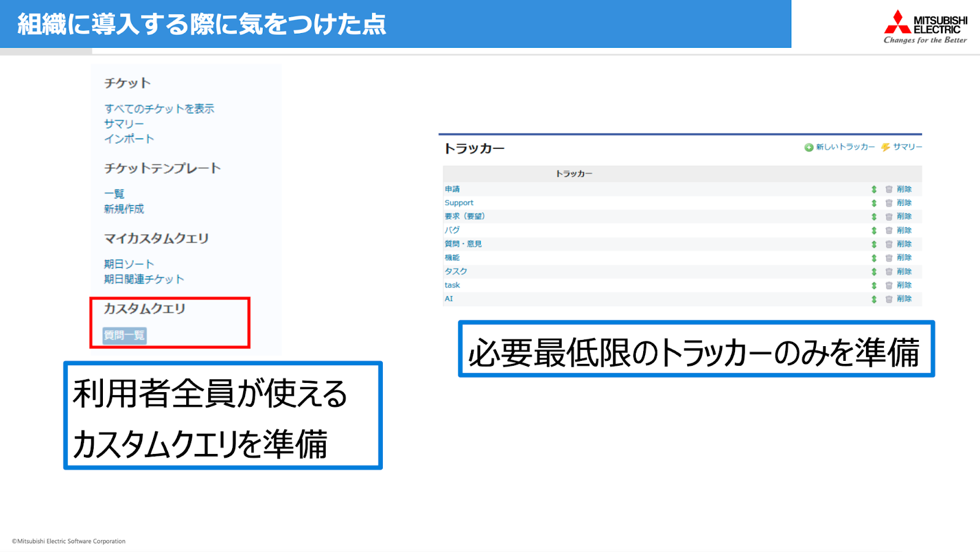The width and height of the screenshot is (980, 552).
Task: Click the マイカスタムクエリ sidebar heading
Action: coord(156,238)
